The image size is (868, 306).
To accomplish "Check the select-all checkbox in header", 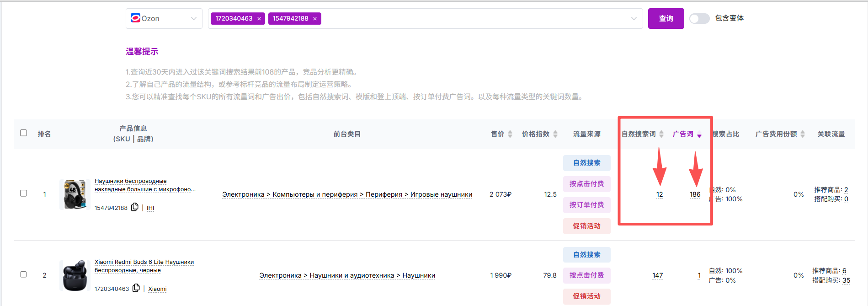I will [24, 133].
